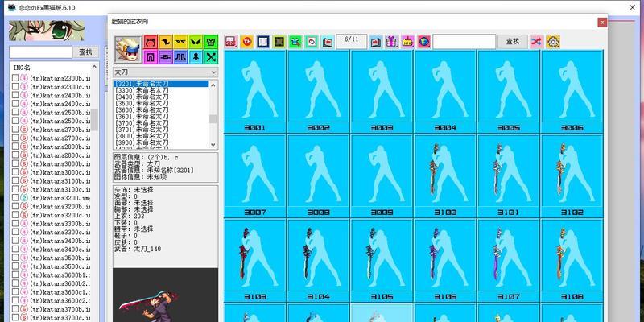
Task: Click the green shirt toolbar icon
Action: [295, 42]
